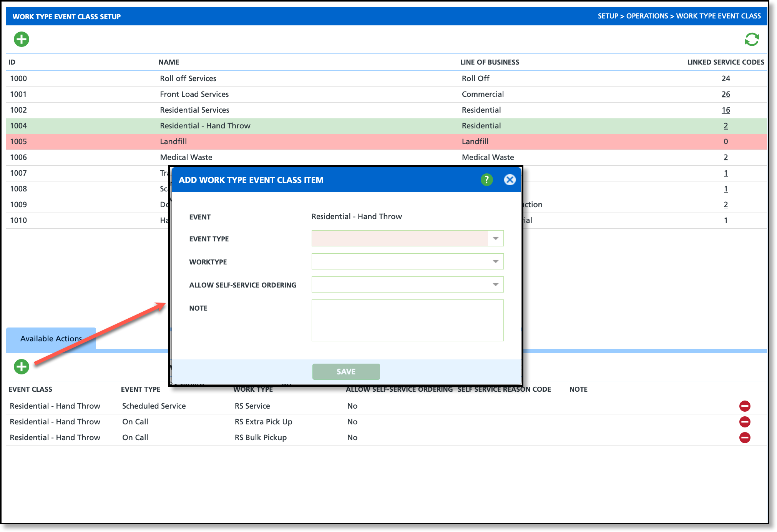Image resolution: width=777 pixels, height=532 pixels.
Task: Remove the Scheduled Service RS Service row
Action: [x=745, y=406]
